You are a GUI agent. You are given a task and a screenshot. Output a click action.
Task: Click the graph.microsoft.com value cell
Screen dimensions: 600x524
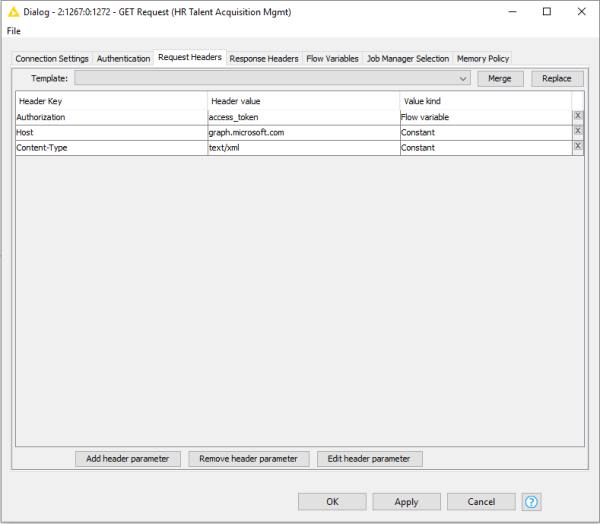click(304, 132)
